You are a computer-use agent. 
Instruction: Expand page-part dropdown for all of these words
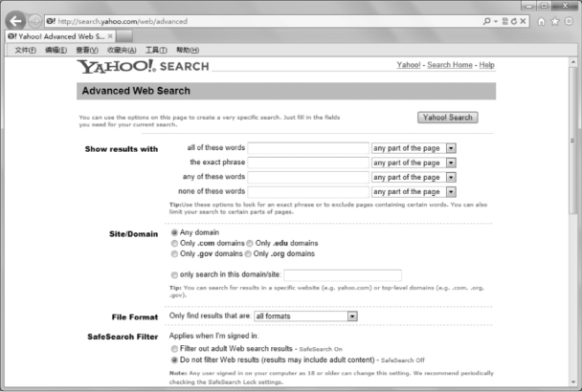coord(414,148)
